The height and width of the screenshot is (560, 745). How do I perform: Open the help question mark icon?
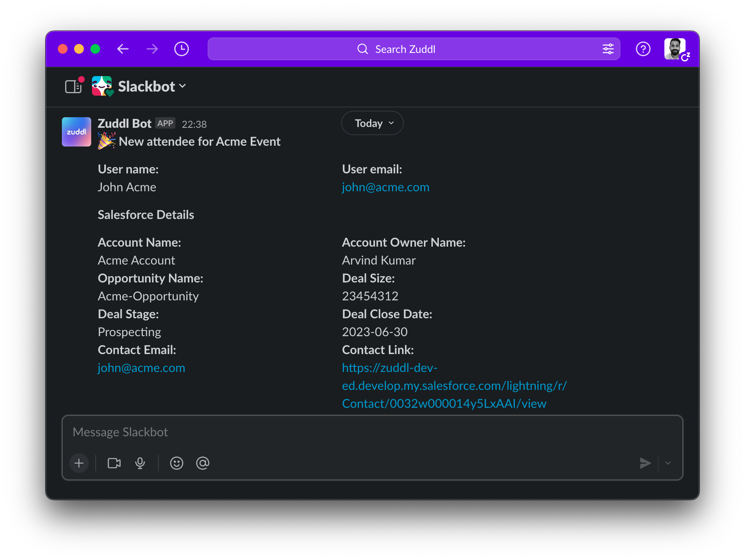643,49
